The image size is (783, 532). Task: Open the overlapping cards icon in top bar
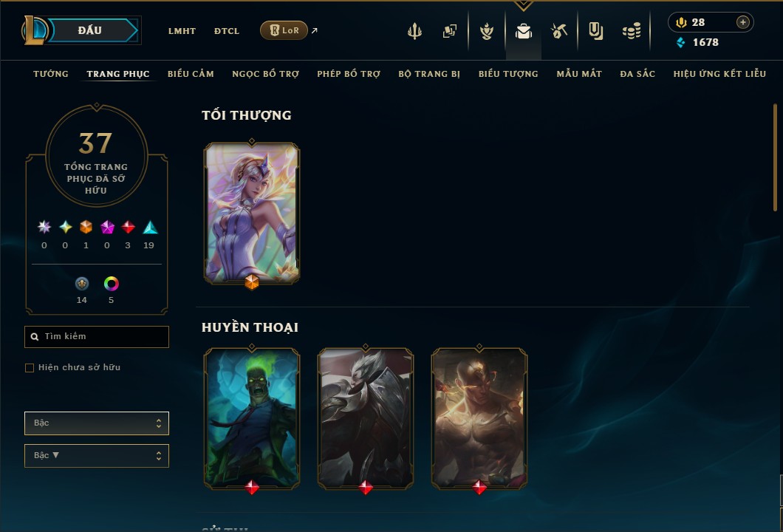pyautogui.click(x=449, y=31)
